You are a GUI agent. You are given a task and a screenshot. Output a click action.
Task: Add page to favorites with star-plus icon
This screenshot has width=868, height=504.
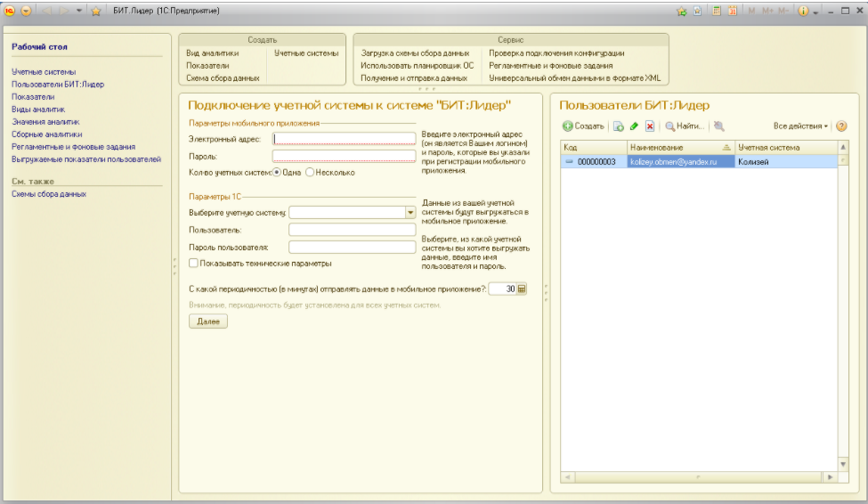click(681, 11)
